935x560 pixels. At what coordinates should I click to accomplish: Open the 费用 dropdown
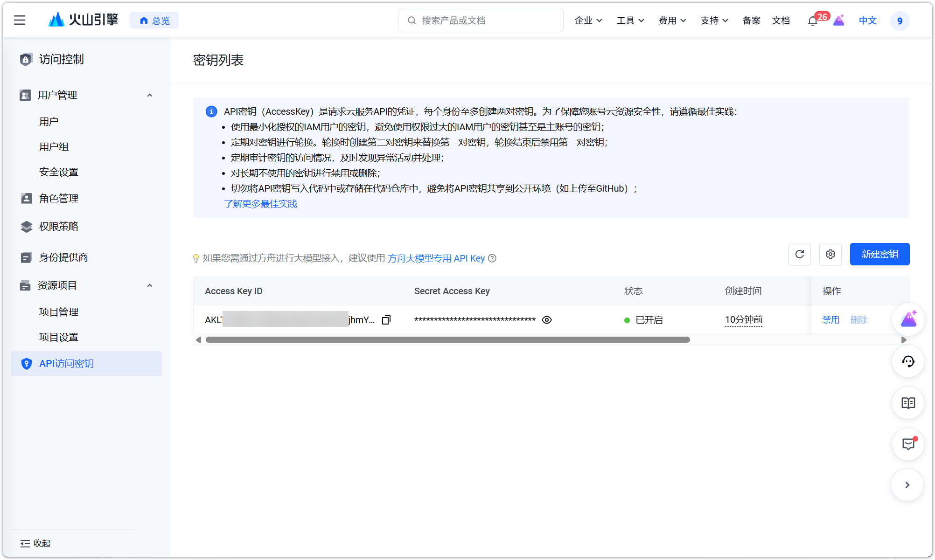tap(672, 21)
